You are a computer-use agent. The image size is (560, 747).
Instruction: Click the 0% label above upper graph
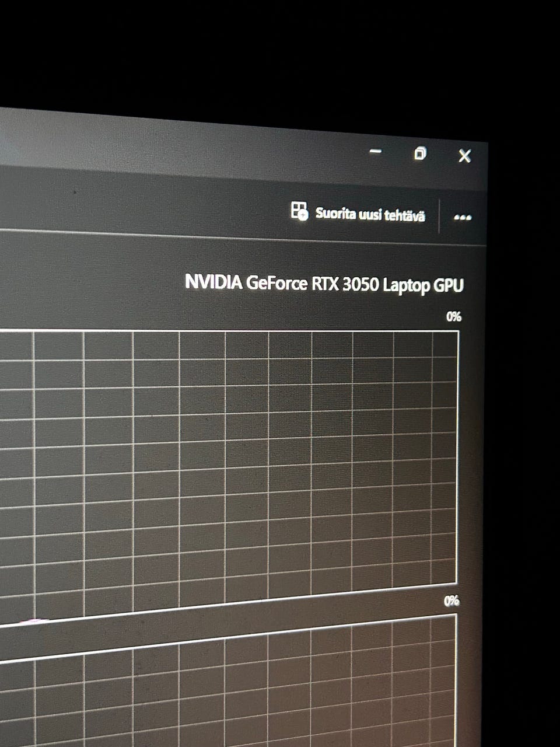[x=454, y=317]
